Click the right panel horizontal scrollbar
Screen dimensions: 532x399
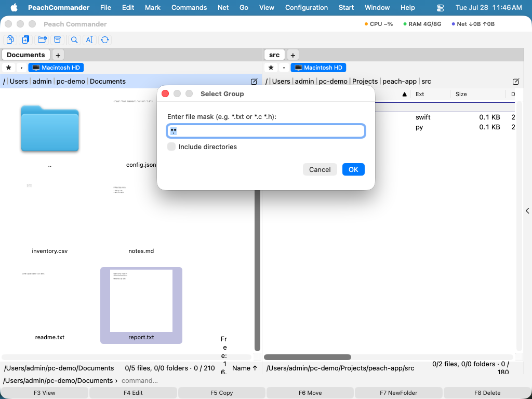point(308,357)
